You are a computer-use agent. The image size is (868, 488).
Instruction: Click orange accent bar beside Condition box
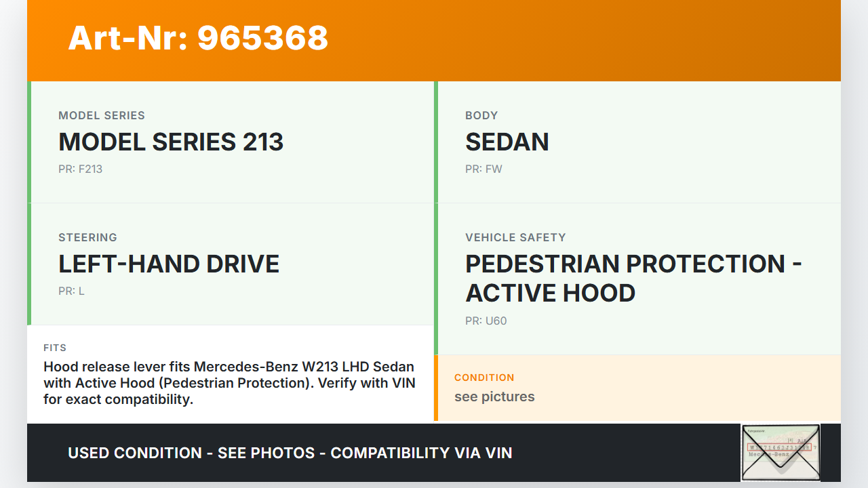pyautogui.click(x=436, y=388)
